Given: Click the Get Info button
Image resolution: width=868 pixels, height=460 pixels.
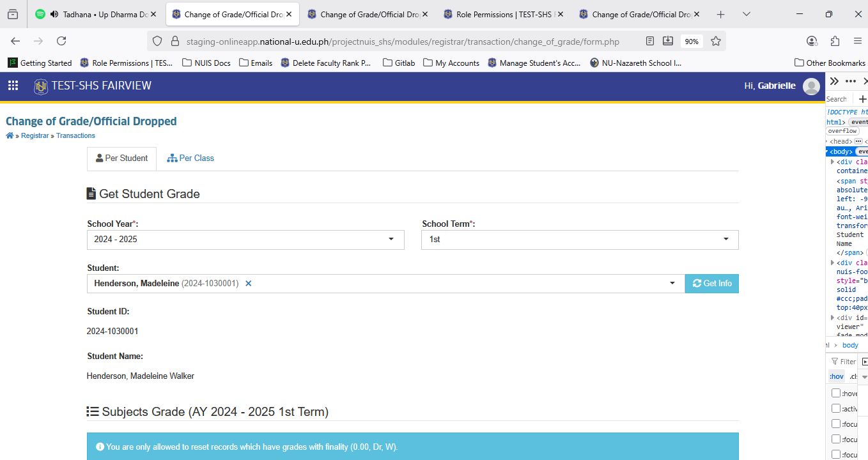Looking at the screenshot, I should tap(712, 284).
